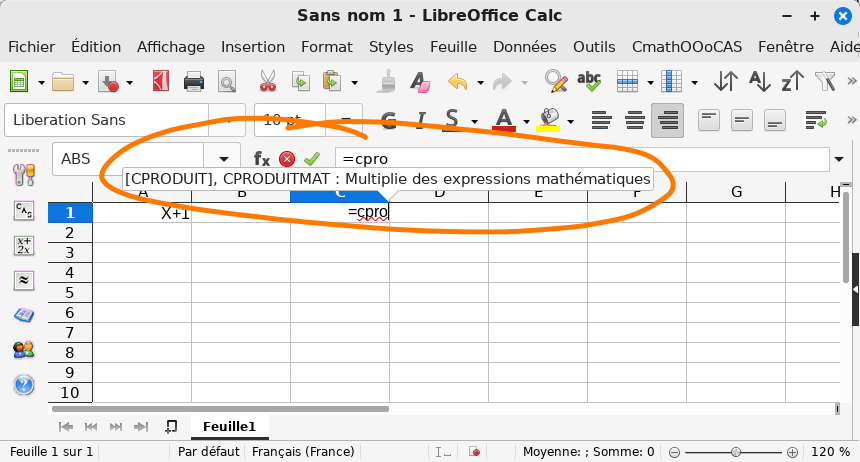
Task: Click the Print icon
Action: click(x=194, y=82)
